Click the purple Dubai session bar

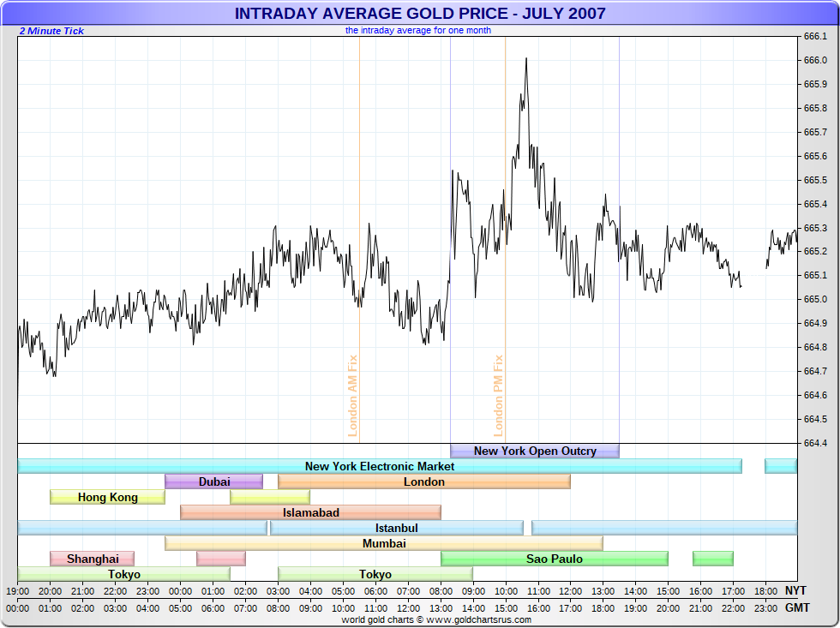pos(213,481)
